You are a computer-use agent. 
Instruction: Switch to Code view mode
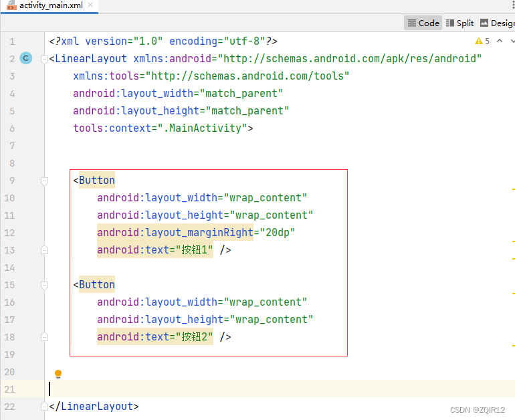point(423,23)
